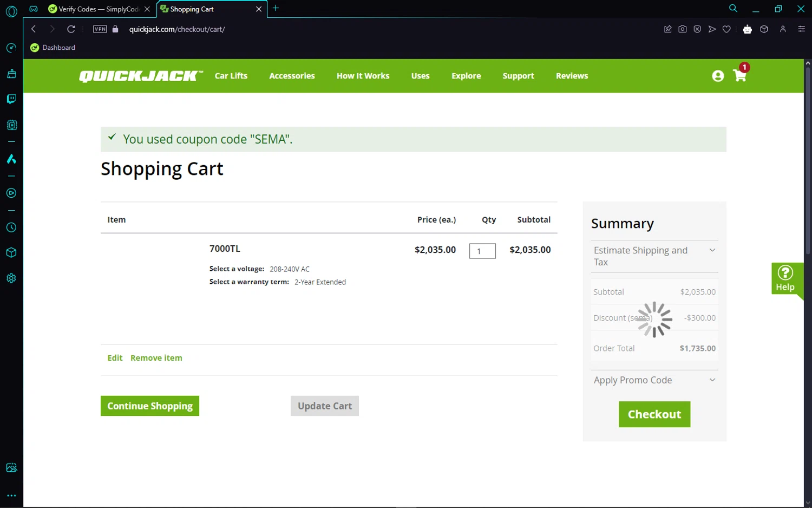
Task: Open the Accessories menu
Action: [x=292, y=76]
